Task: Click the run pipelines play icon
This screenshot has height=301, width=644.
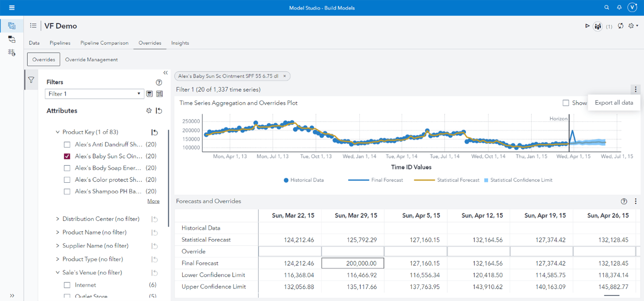Action: [587, 26]
